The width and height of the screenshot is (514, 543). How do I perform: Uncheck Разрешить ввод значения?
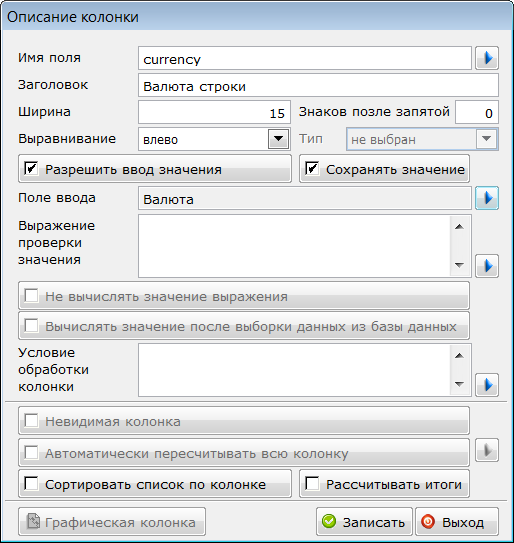(31, 169)
